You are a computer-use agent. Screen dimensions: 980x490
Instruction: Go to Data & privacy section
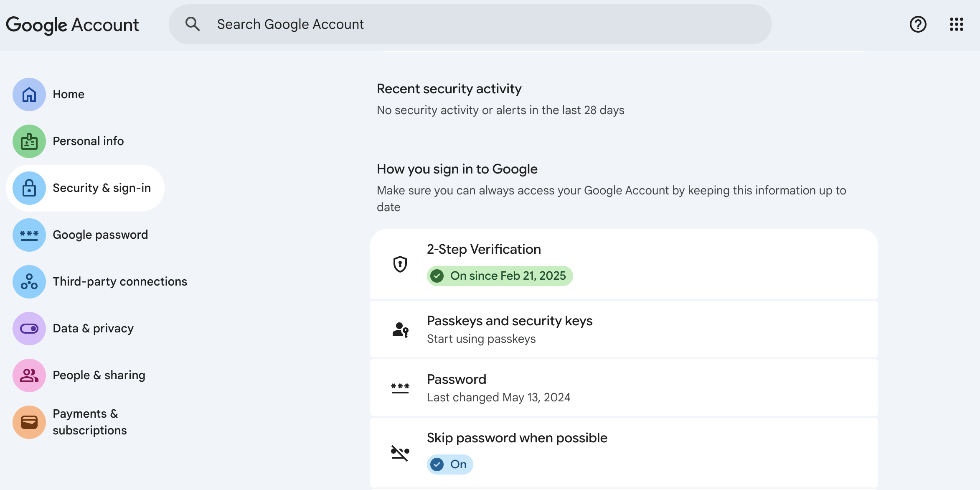pos(93,329)
